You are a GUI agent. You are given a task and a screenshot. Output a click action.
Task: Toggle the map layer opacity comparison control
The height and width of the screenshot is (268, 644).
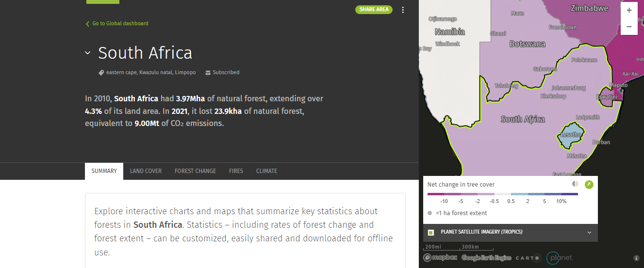pos(575,184)
